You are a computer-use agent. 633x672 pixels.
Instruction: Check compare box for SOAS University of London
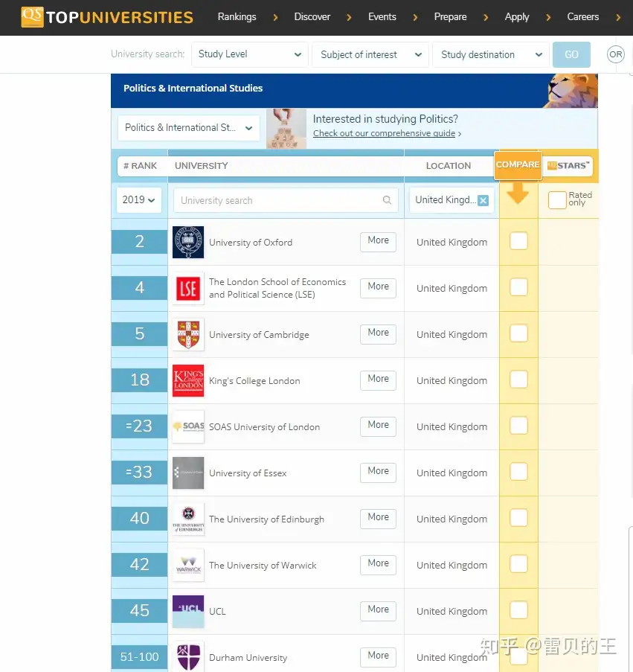(x=518, y=426)
